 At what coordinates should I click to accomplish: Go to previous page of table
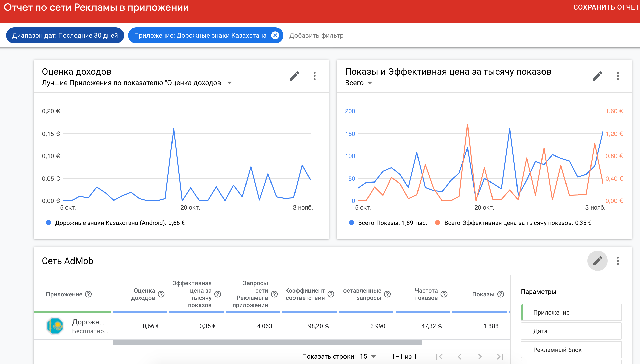coord(460,356)
